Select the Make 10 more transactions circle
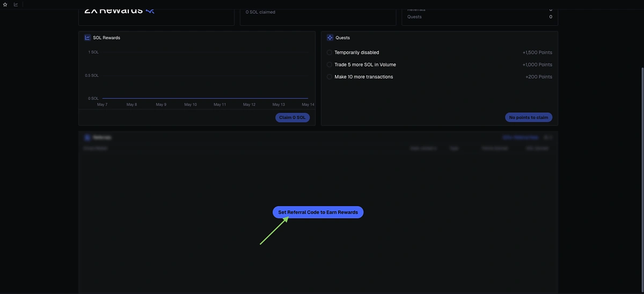The width and height of the screenshot is (644, 294). 330,77
